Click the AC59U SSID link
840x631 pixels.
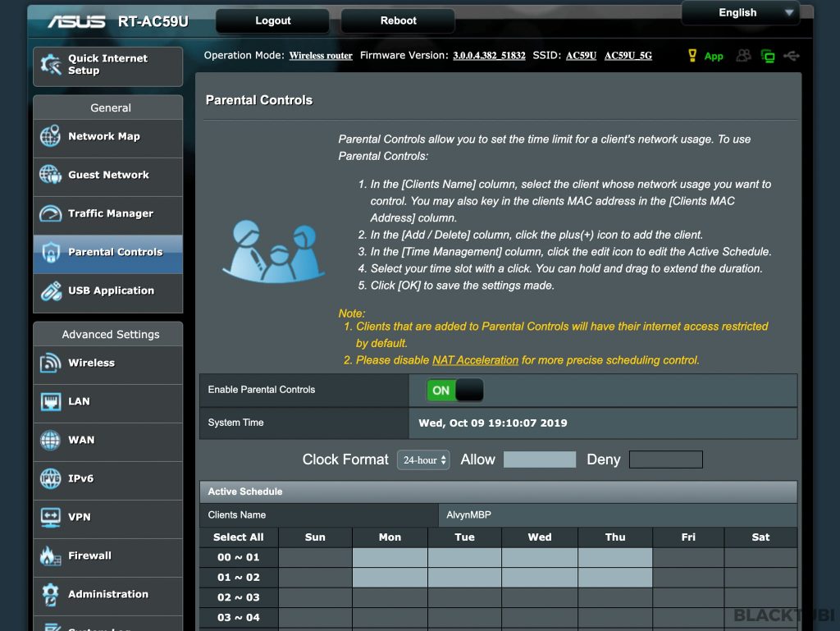click(x=582, y=55)
